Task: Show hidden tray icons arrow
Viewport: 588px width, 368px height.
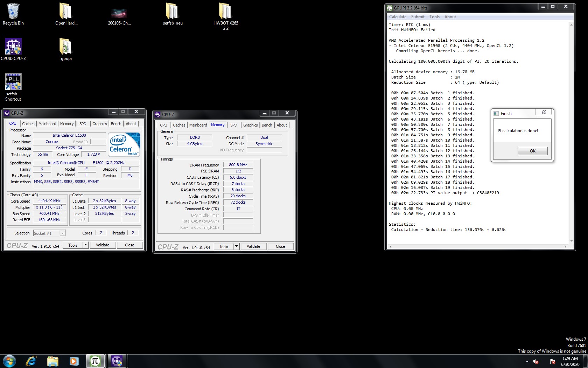Action: (x=527, y=361)
